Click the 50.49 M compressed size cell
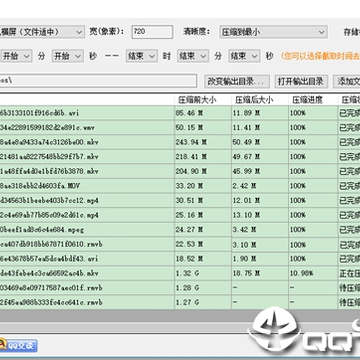The width and height of the screenshot is (360, 360). click(x=260, y=142)
